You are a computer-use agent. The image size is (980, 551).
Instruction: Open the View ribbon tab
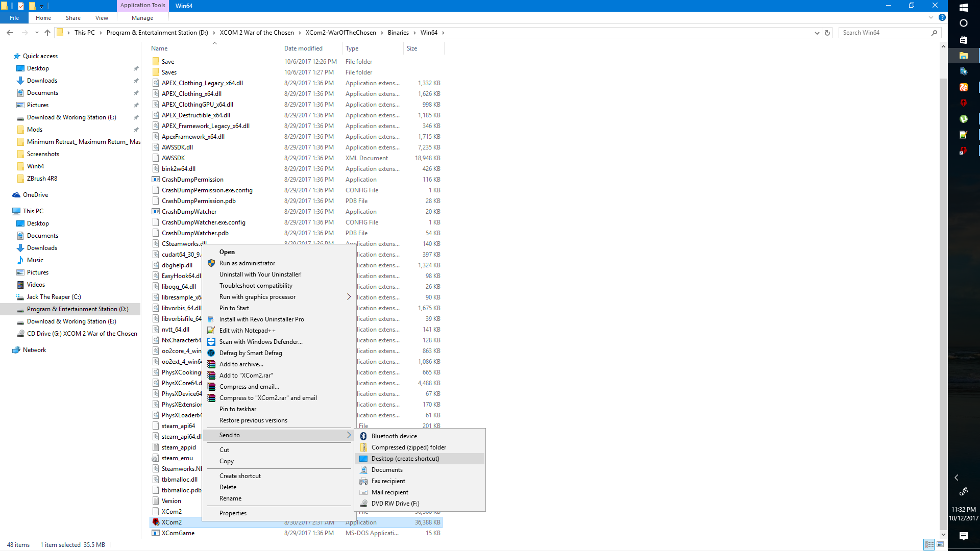point(102,18)
